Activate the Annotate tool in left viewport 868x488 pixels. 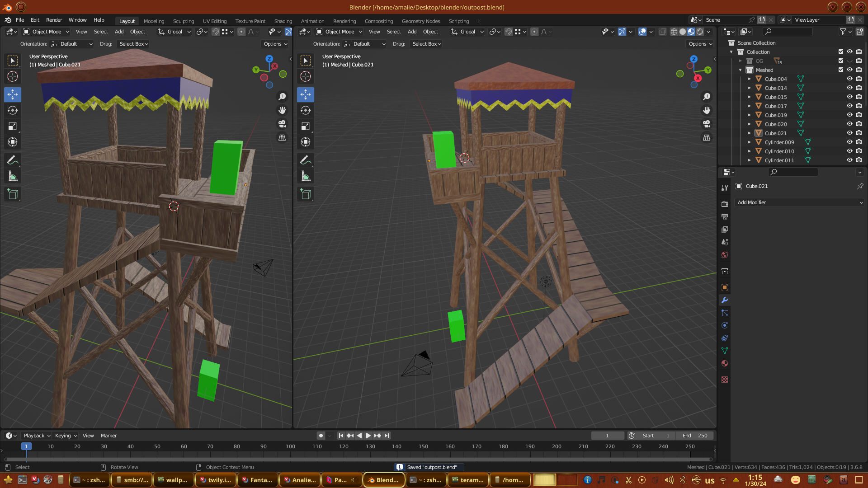tap(13, 160)
